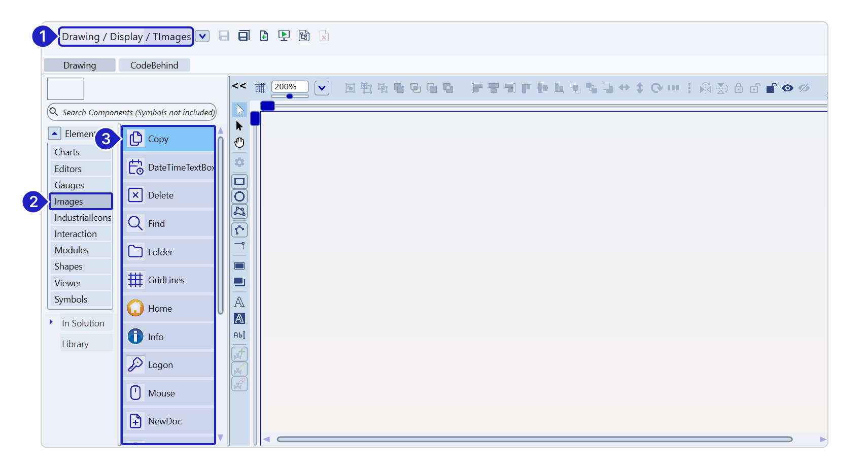Open the zoom level dropdown

pyautogui.click(x=322, y=88)
